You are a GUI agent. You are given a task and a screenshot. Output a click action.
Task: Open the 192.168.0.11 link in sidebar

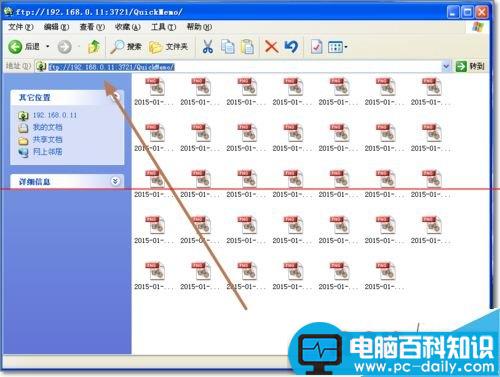[x=55, y=115]
